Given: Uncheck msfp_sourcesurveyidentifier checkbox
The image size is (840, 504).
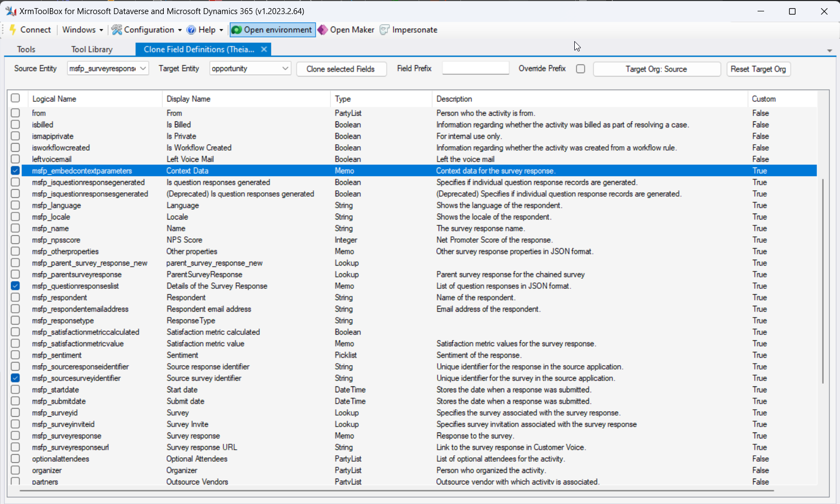Looking at the screenshot, I should coord(15,378).
